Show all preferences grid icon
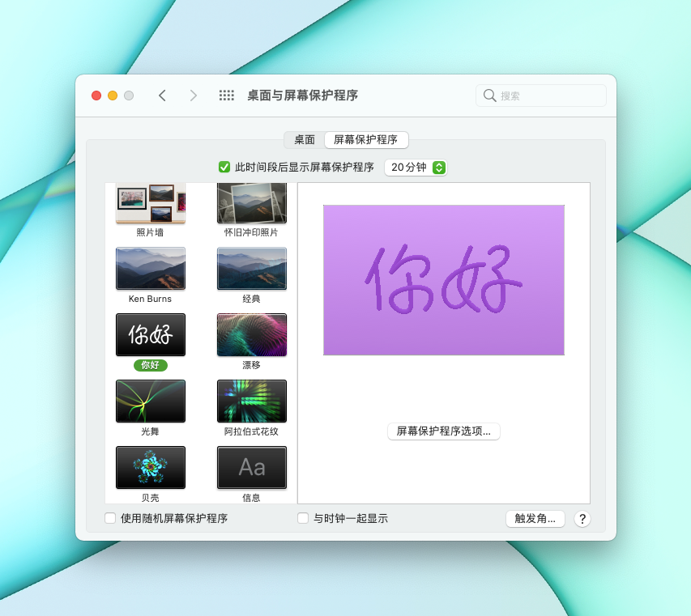Image resolution: width=691 pixels, height=616 pixels. 227,96
